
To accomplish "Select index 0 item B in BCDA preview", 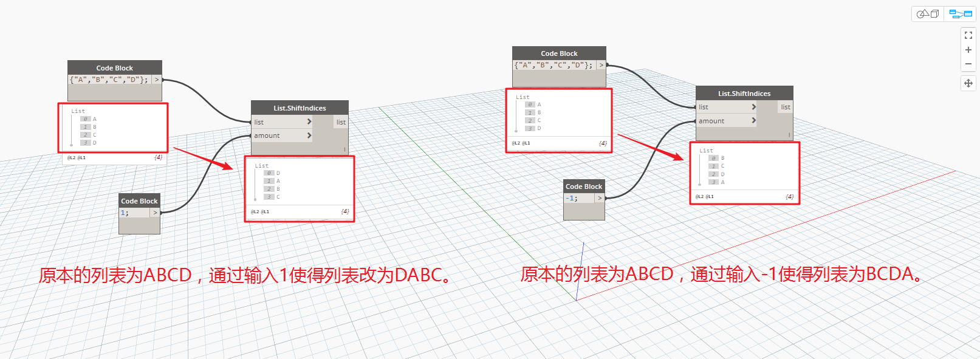I will tap(717, 158).
